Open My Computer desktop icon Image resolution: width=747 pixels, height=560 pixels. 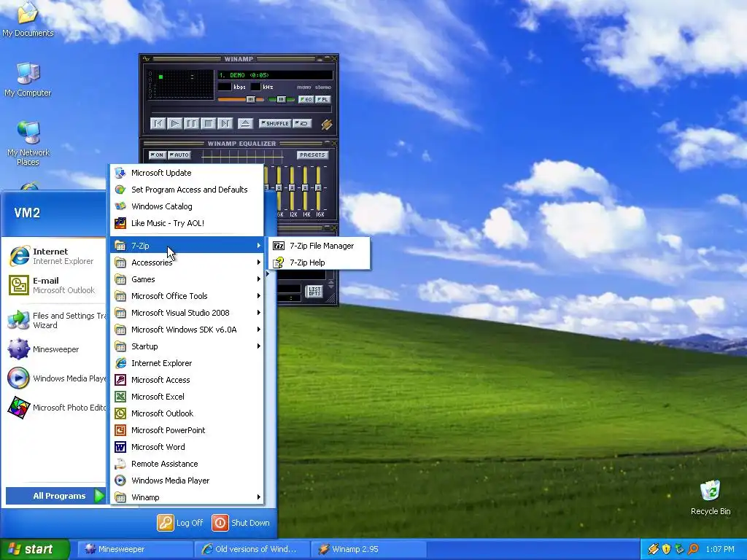tap(28, 79)
